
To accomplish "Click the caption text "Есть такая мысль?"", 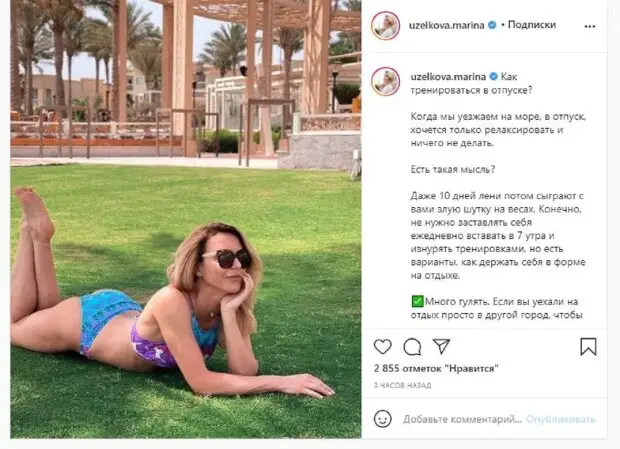I will coord(453,170).
